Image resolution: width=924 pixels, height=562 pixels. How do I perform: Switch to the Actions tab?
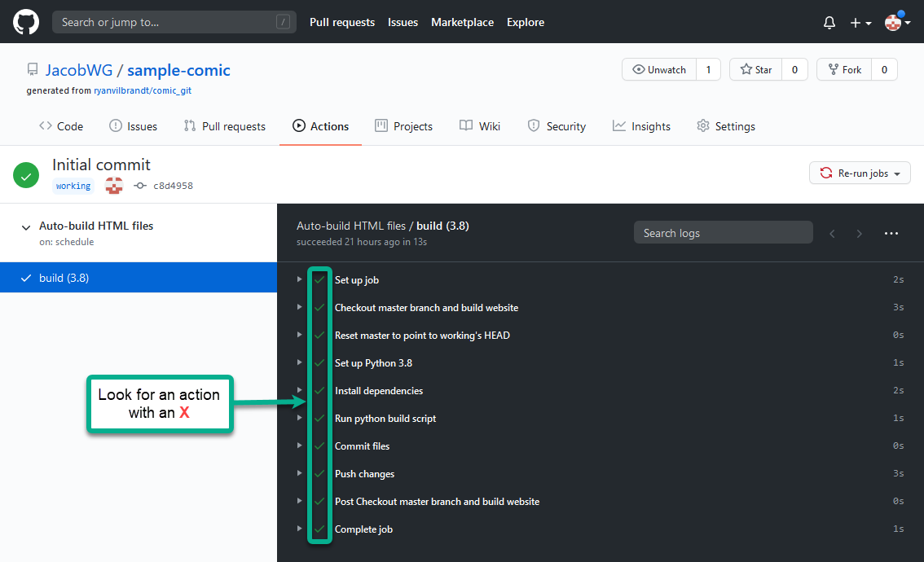320,126
